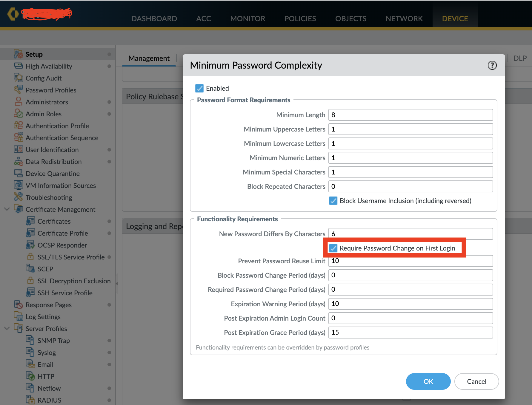Open the Email server profile
This screenshot has width=532, height=405.
click(x=45, y=364)
